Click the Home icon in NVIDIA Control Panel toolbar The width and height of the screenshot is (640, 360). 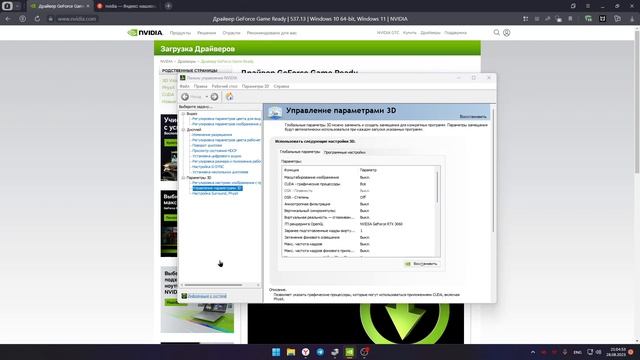point(230,96)
